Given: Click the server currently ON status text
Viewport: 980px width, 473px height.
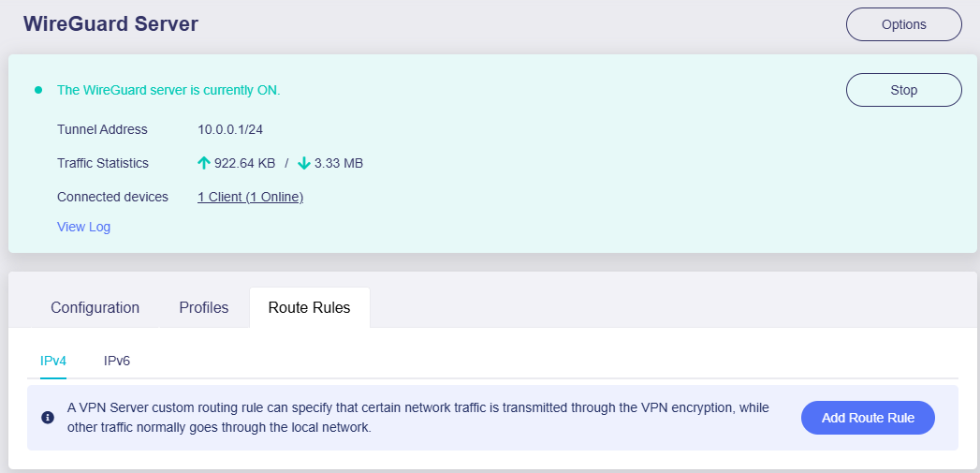Looking at the screenshot, I should coord(168,90).
